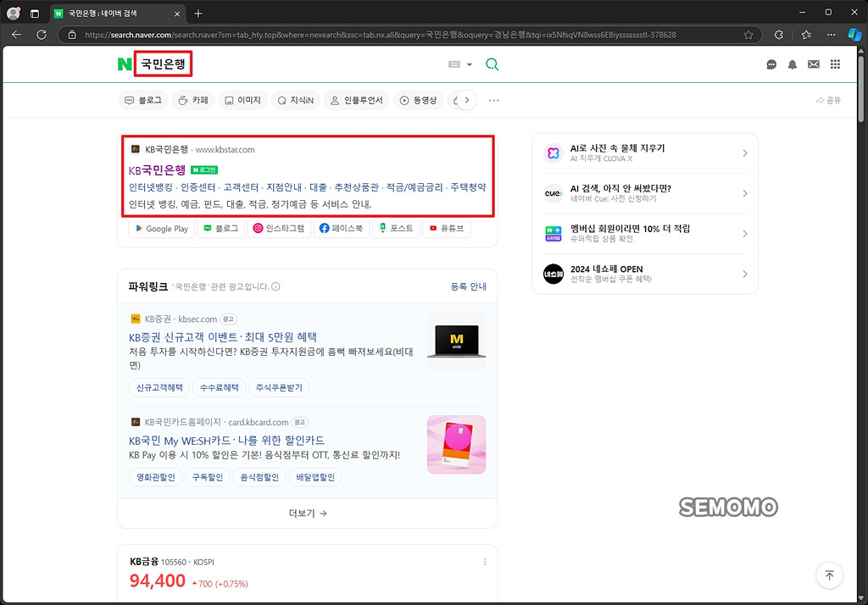This screenshot has height=605, width=868.
Task: Select the 카페 search tab
Action: point(193,100)
